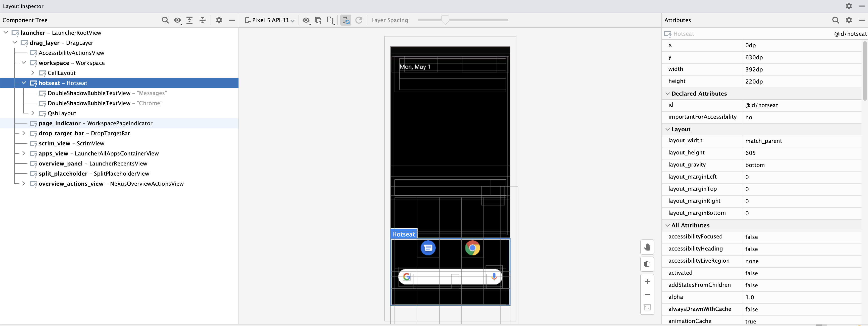
Task: Open View Options eye in device toolbar
Action: click(306, 20)
